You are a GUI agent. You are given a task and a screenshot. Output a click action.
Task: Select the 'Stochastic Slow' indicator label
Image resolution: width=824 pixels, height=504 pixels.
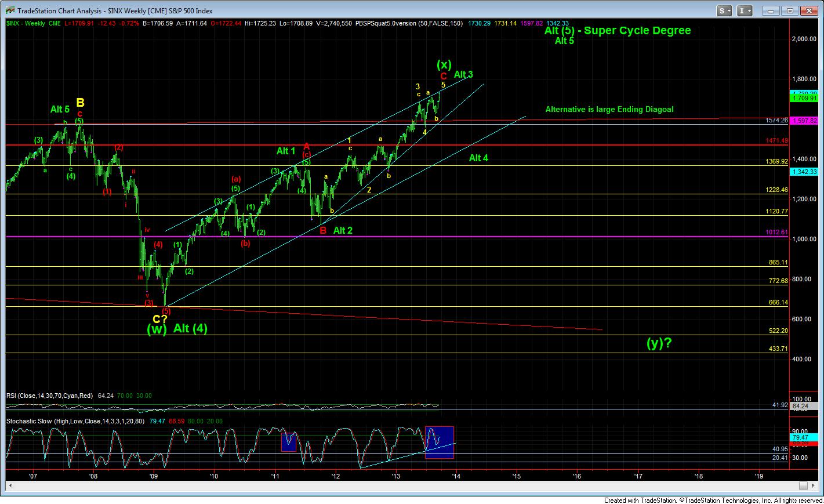[29, 420]
